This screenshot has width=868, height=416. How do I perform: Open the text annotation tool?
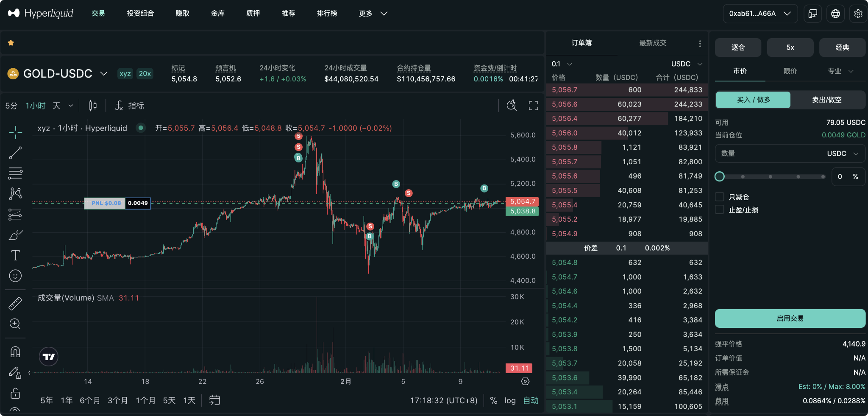click(x=16, y=255)
